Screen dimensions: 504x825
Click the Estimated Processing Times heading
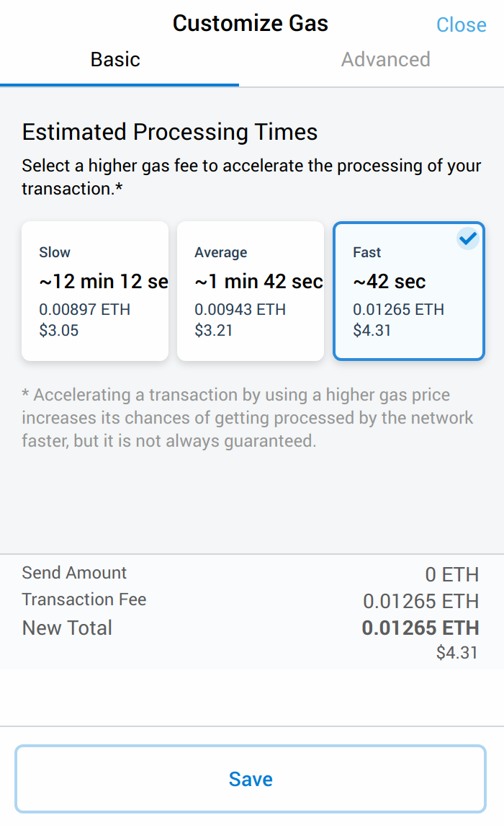[x=170, y=132]
